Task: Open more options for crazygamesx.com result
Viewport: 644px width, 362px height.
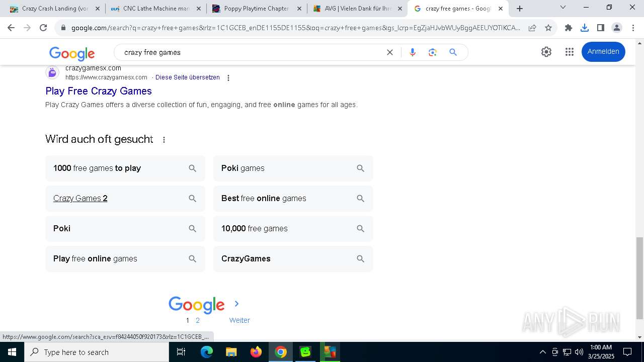Action: point(228,78)
